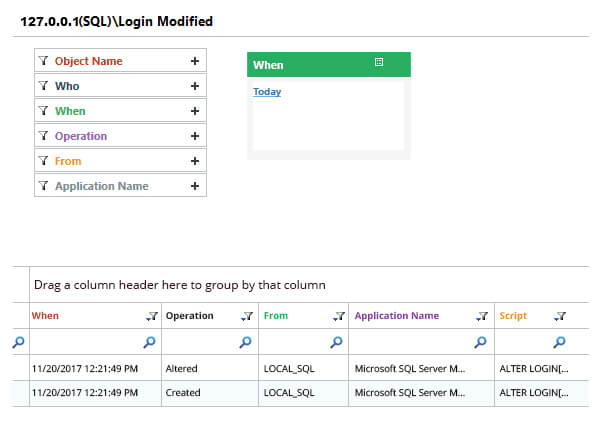The width and height of the screenshot is (612, 430).
Task: Click the small icon in When panel header
Action: click(379, 63)
